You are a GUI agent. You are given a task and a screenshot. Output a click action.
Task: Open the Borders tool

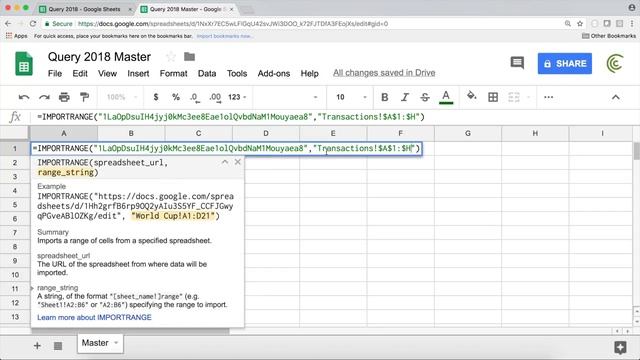(493, 97)
